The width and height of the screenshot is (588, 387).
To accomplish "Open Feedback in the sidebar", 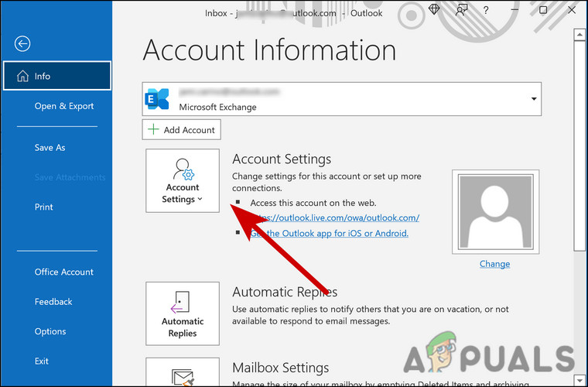I will (x=53, y=302).
